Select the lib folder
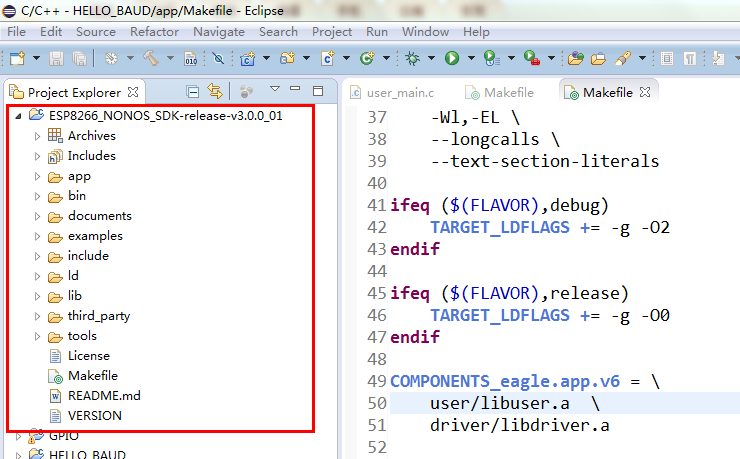This screenshot has height=459, width=740. click(75, 296)
